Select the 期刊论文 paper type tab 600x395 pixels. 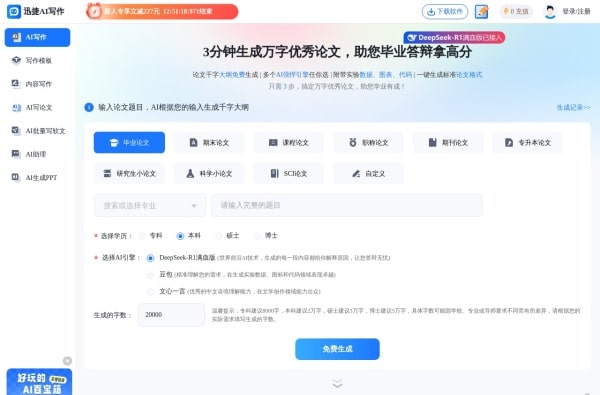(448, 142)
